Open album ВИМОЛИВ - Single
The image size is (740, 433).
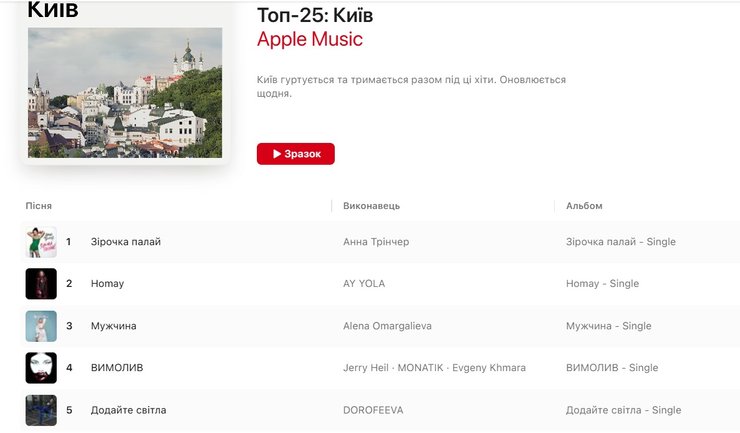coord(612,368)
